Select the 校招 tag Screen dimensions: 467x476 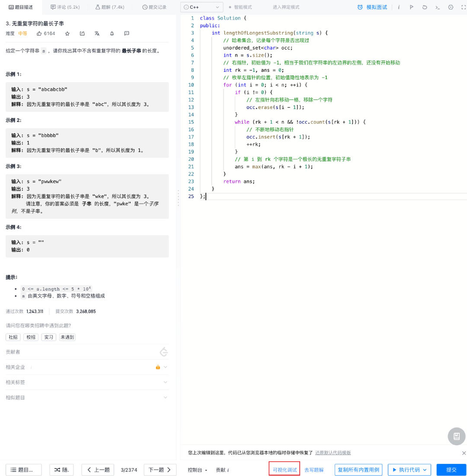pos(31,337)
